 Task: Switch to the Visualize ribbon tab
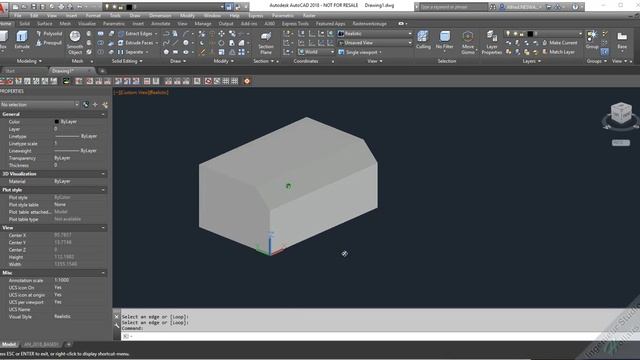point(87,24)
